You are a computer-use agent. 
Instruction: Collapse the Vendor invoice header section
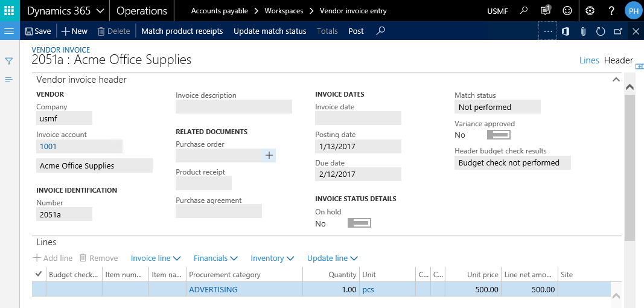tap(616, 80)
